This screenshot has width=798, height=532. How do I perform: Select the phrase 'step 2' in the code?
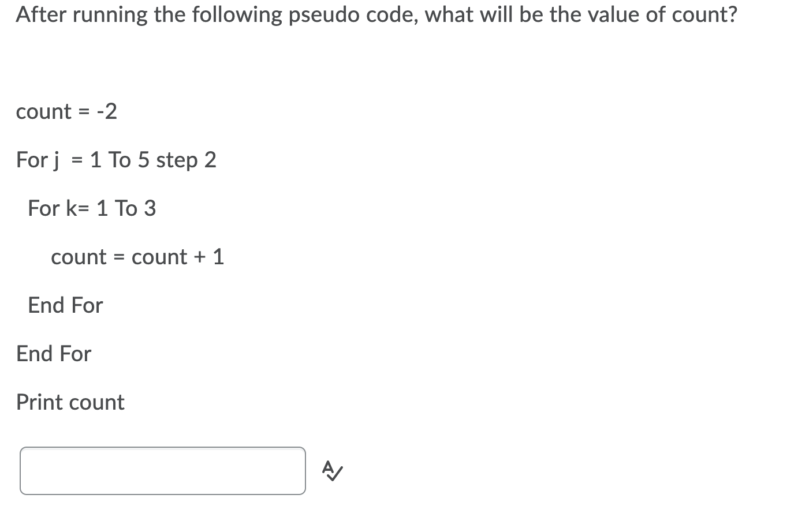tap(186, 160)
